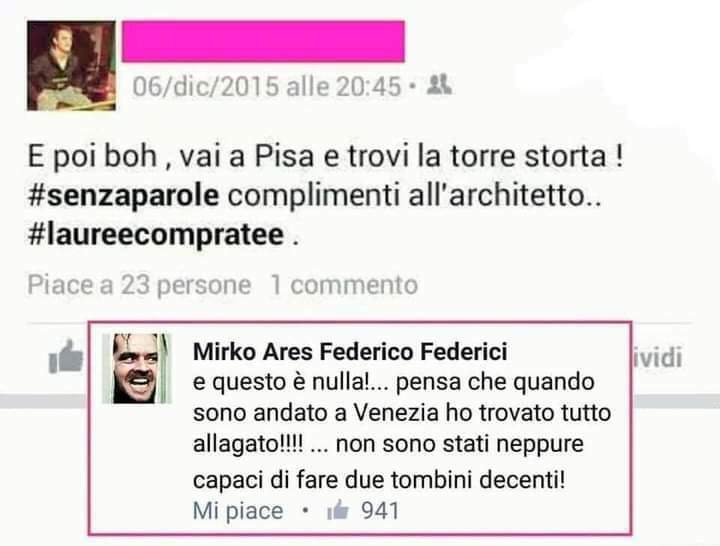Click 'Mi piace' under the comment
The width and height of the screenshot is (720, 546).
pos(238,511)
